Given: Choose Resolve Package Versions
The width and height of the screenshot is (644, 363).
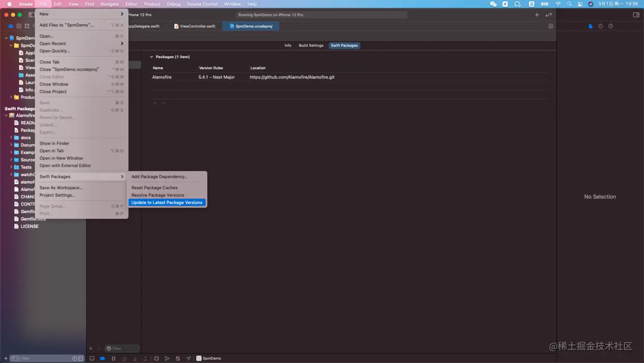Looking at the screenshot, I should (x=167, y=195).
